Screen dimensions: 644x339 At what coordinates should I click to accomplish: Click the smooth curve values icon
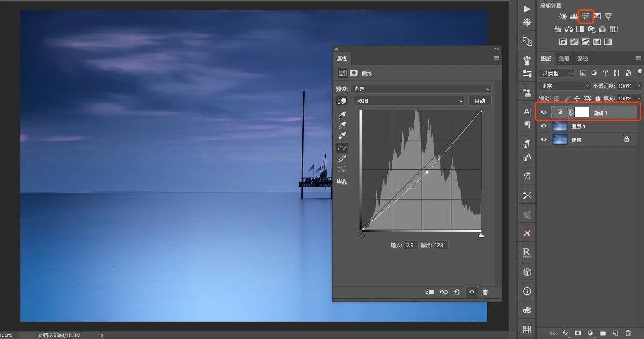pos(342,169)
